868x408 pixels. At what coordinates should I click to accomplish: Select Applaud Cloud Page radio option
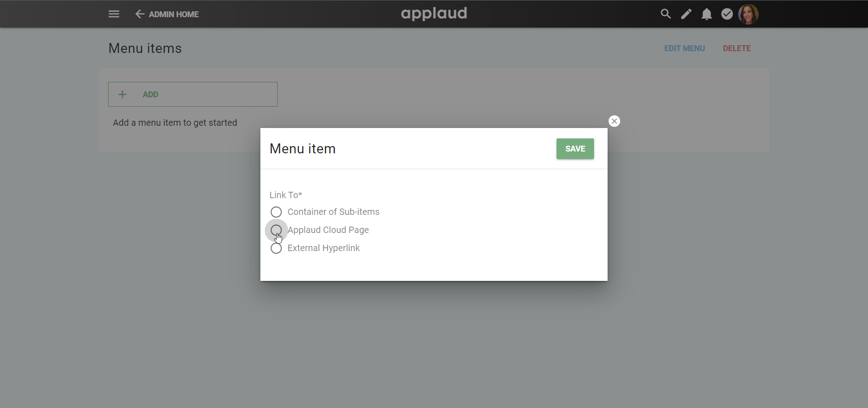click(276, 230)
